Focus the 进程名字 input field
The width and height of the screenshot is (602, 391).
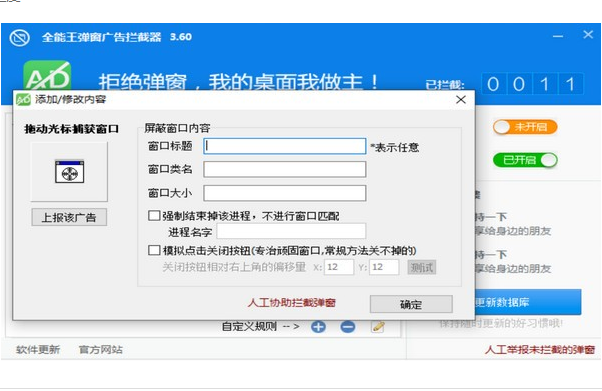pos(291,231)
